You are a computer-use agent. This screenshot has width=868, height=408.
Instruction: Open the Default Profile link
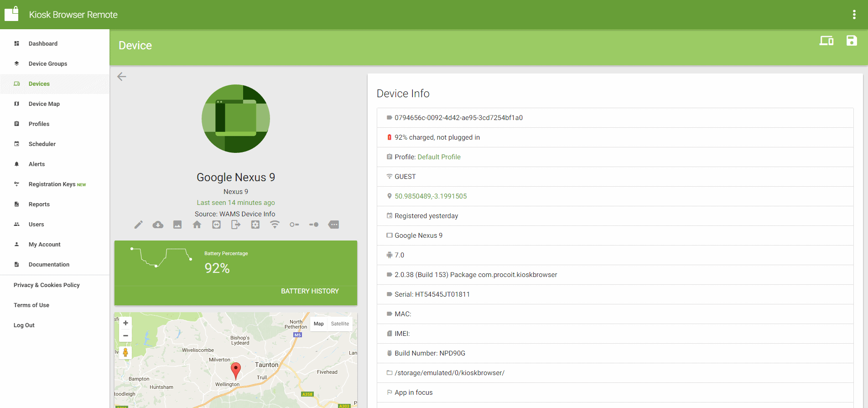tap(439, 157)
